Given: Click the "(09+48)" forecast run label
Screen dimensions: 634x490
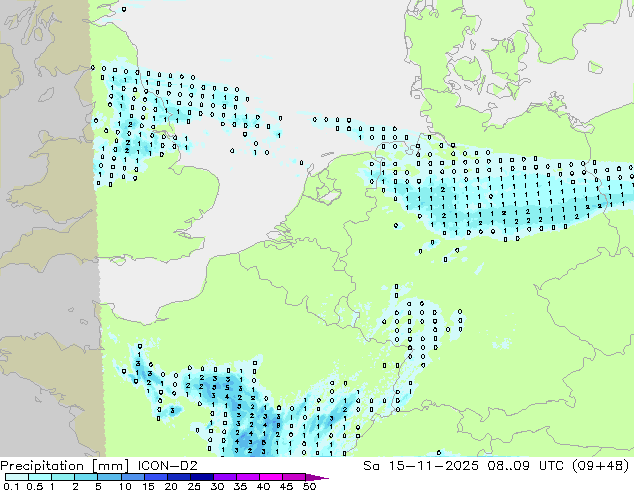Looking at the screenshot, I should point(601,466).
